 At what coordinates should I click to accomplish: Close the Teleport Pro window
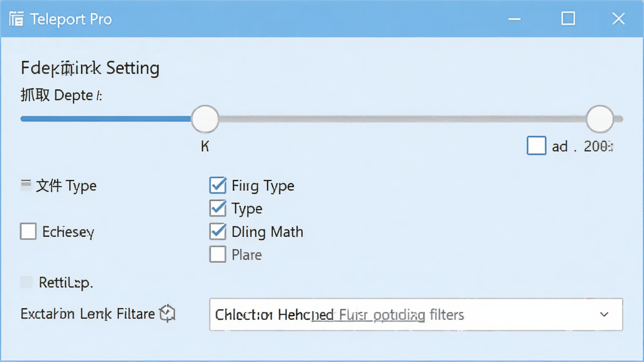click(x=619, y=18)
